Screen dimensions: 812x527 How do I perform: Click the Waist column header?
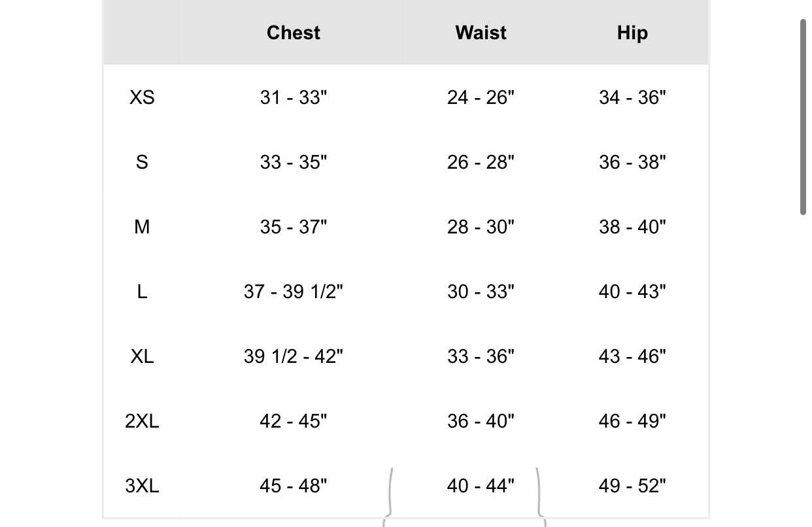coord(481,33)
